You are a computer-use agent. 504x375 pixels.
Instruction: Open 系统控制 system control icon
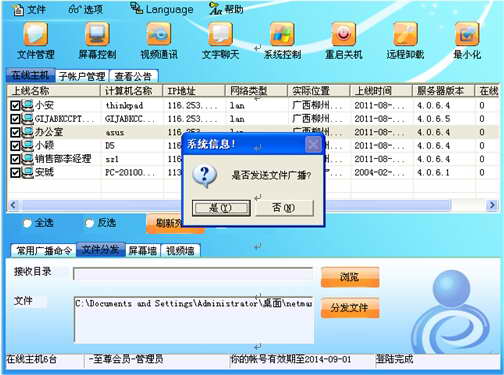282,34
